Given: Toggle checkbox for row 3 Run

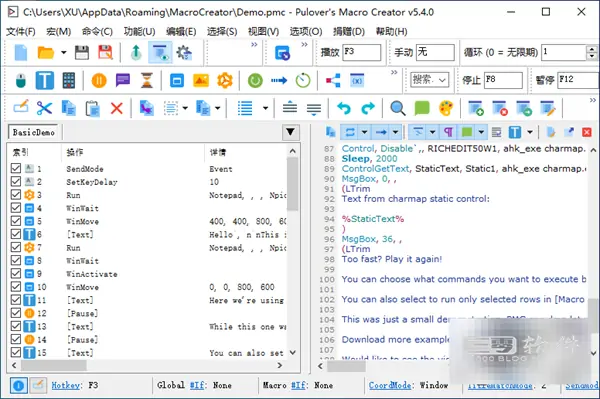Looking at the screenshot, I should point(16,195).
